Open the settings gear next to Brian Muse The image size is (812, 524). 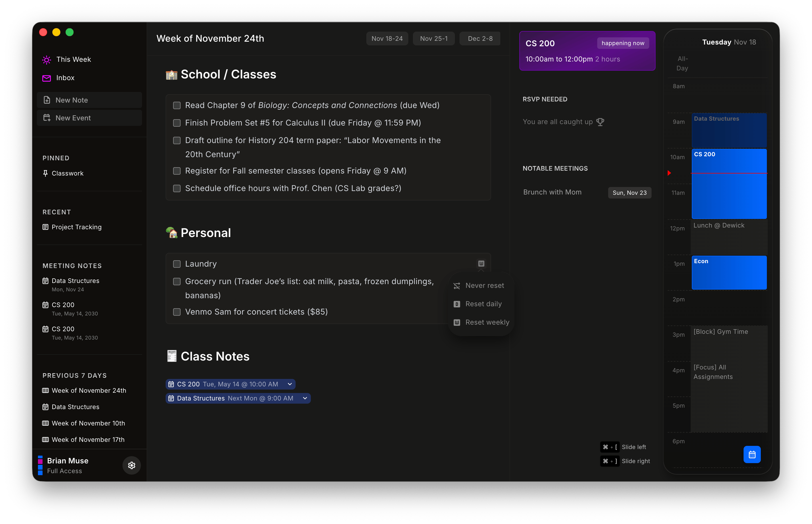[x=131, y=465]
